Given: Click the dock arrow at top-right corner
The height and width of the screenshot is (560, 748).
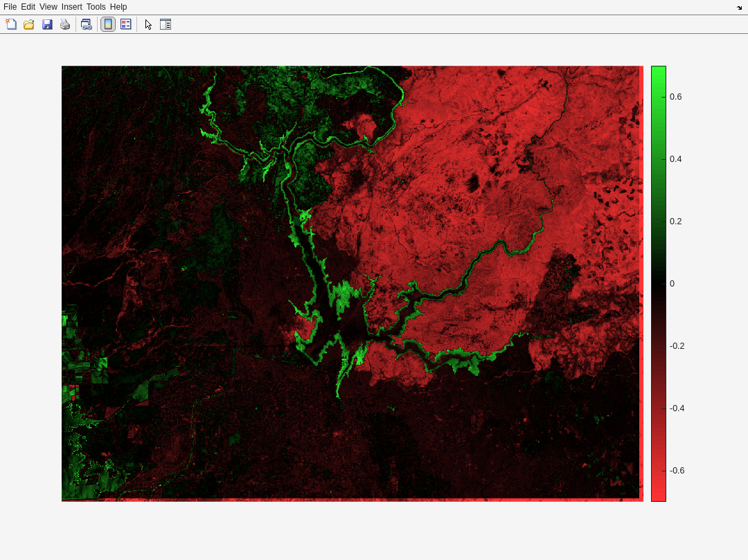Looking at the screenshot, I should click(x=739, y=7).
